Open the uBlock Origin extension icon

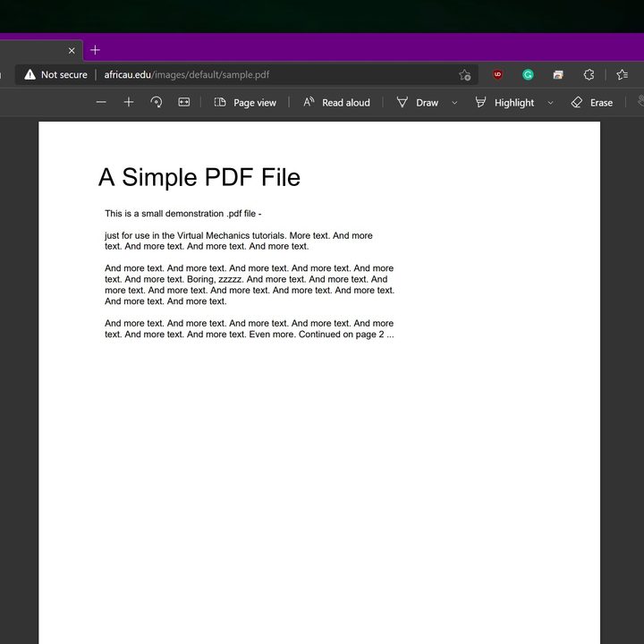(497, 75)
